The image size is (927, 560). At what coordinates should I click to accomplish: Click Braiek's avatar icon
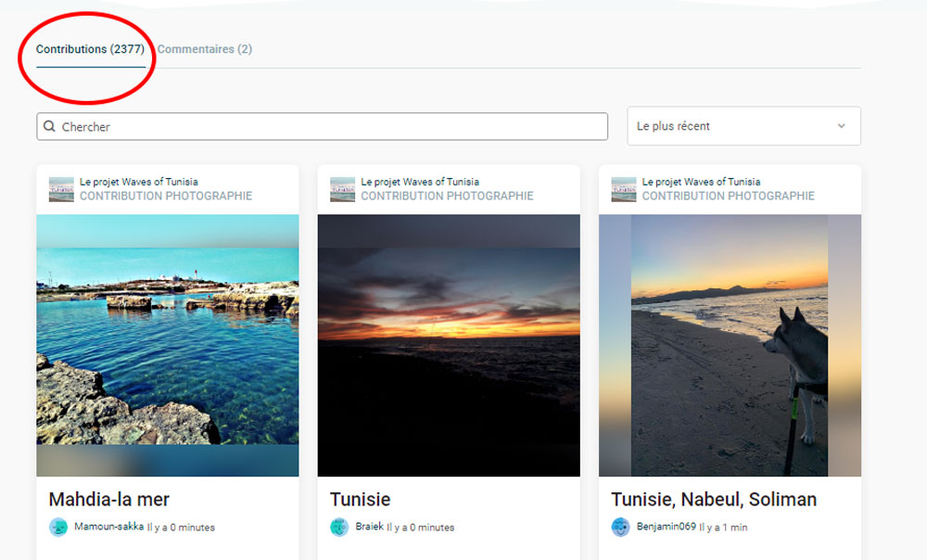pyautogui.click(x=339, y=527)
